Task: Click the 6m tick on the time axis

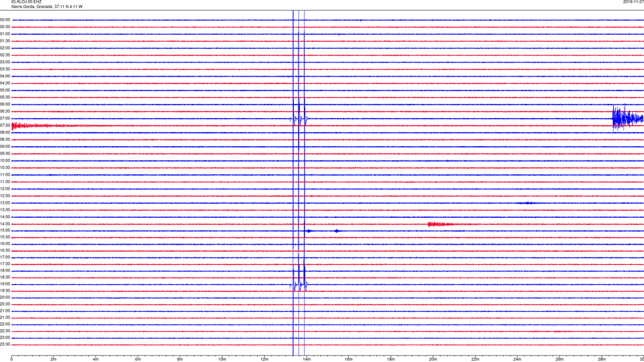Action: pyautogui.click(x=138, y=359)
